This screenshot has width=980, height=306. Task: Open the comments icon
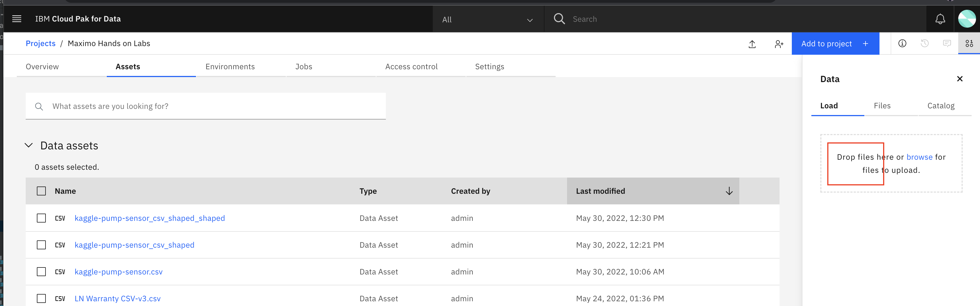947,43
